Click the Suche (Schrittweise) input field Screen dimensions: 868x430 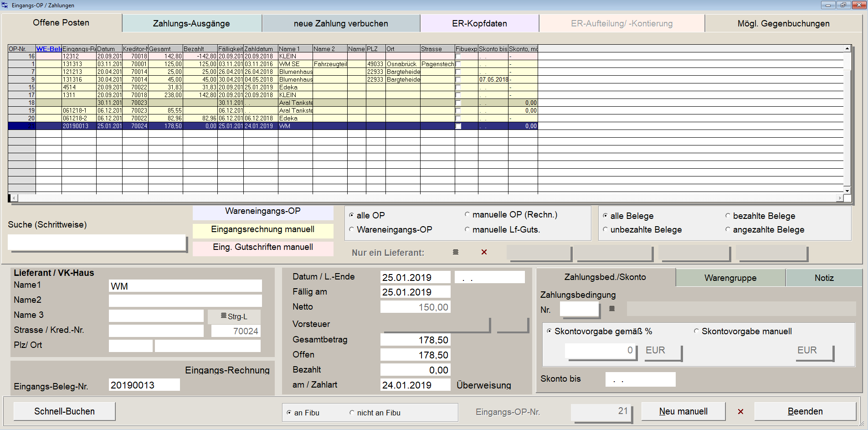[97, 243]
